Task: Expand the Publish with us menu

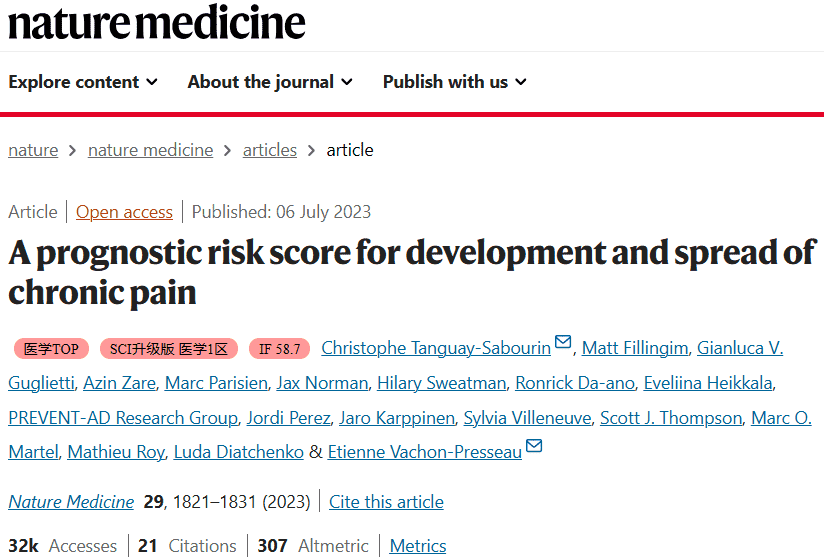Action: coord(454,82)
